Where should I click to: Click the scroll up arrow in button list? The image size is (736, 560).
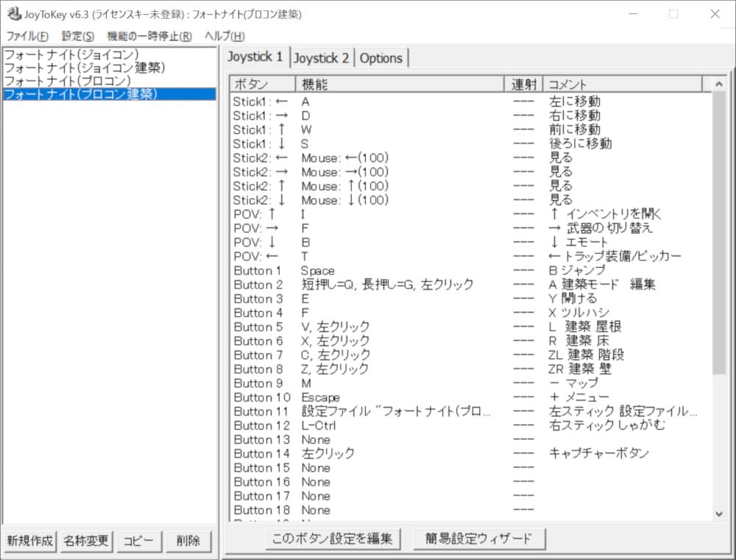coord(719,85)
